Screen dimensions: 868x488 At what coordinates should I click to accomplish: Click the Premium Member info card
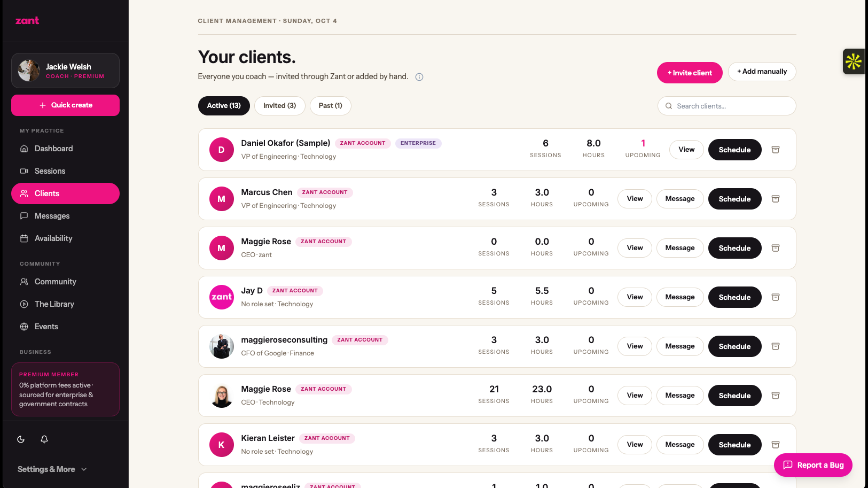(65, 389)
